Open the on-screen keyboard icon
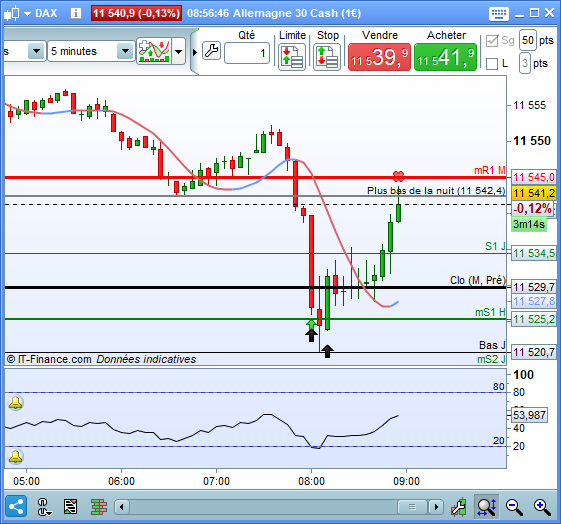 click(498, 14)
